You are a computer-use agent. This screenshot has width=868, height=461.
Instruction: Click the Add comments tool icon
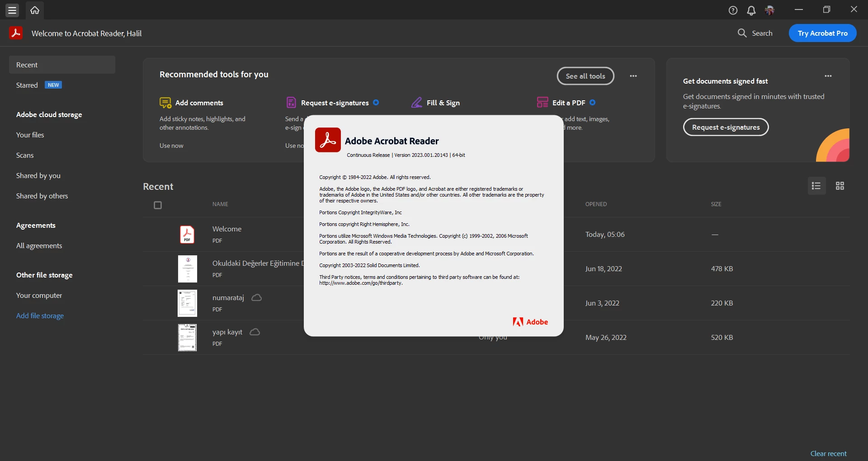tap(165, 103)
